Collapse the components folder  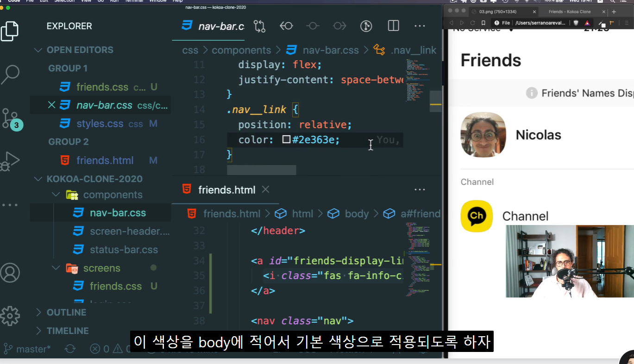tap(56, 195)
